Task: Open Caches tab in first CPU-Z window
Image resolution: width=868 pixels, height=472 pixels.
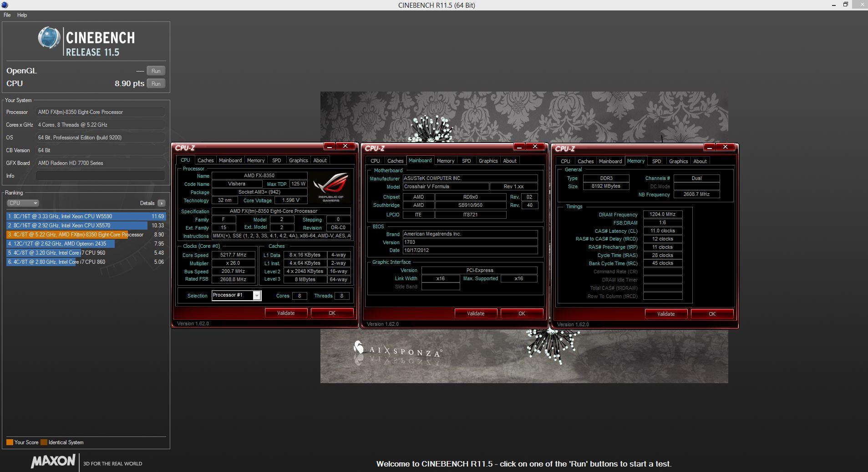Action: pos(205,160)
